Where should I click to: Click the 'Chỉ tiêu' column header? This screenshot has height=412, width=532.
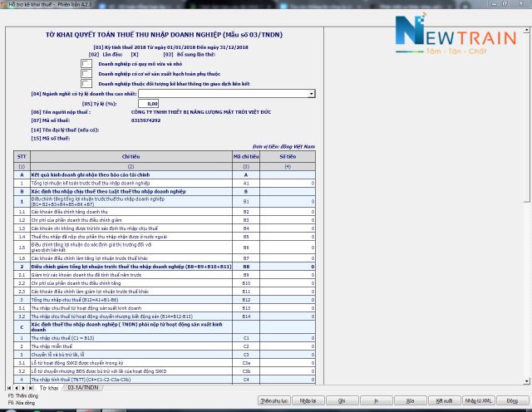coord(131,156)
